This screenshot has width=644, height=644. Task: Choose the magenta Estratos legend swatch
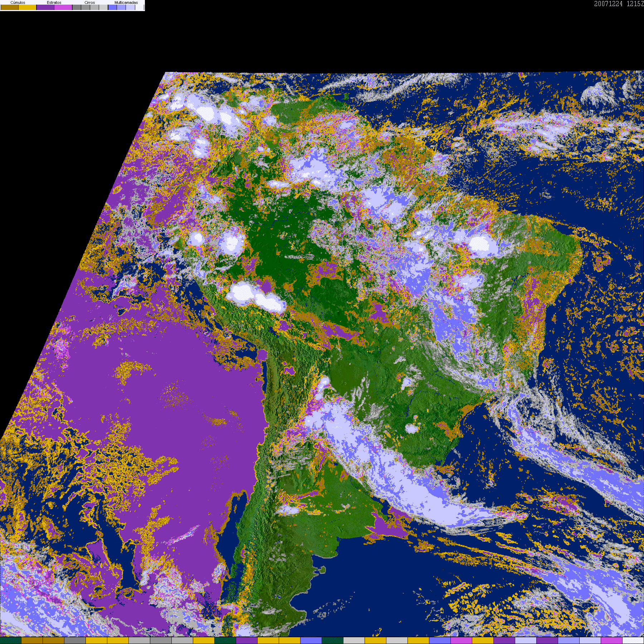click(x=63, y=7)
